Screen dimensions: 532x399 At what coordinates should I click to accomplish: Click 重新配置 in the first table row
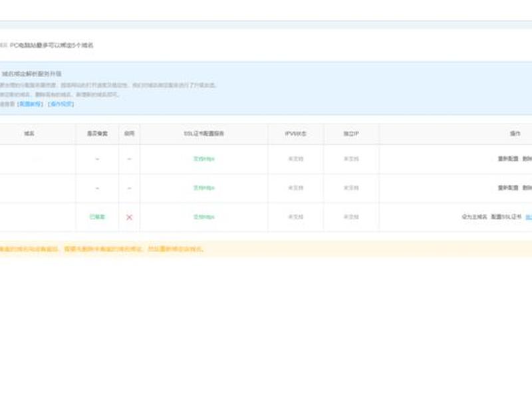point(508,159)
